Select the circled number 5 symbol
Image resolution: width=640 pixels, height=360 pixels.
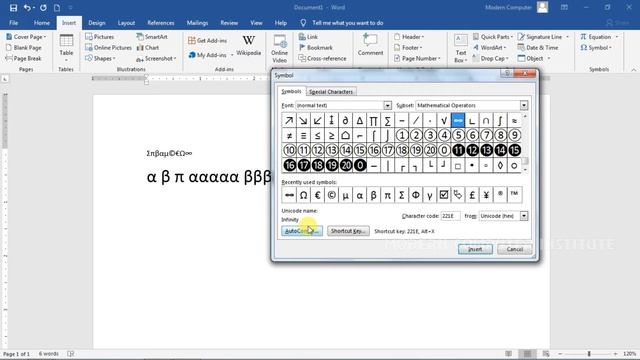(458, 136)
